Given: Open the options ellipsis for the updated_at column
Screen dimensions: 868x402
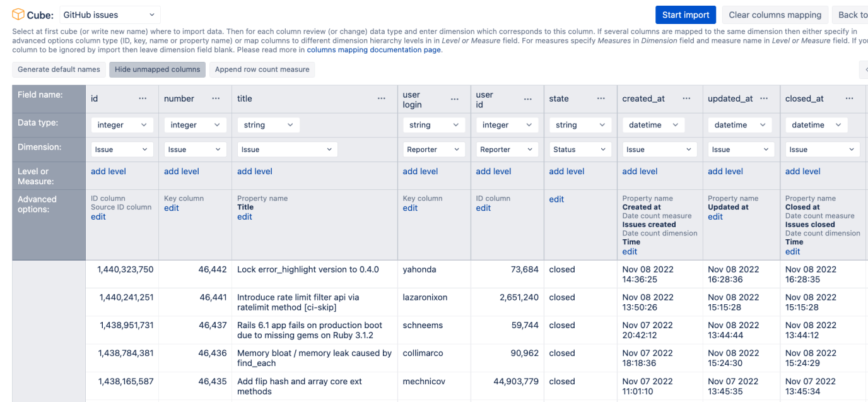Looking at the screenshot, I should click(x=764, y=98).
